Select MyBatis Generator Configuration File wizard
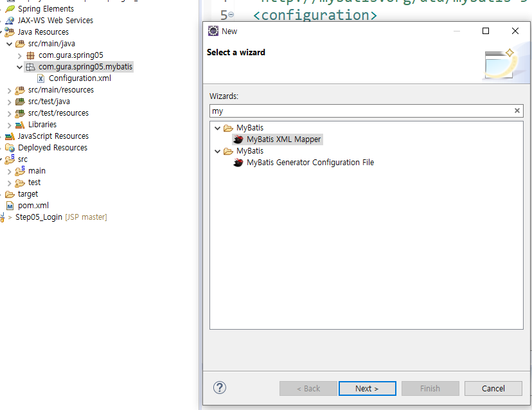 pos(310,163)
